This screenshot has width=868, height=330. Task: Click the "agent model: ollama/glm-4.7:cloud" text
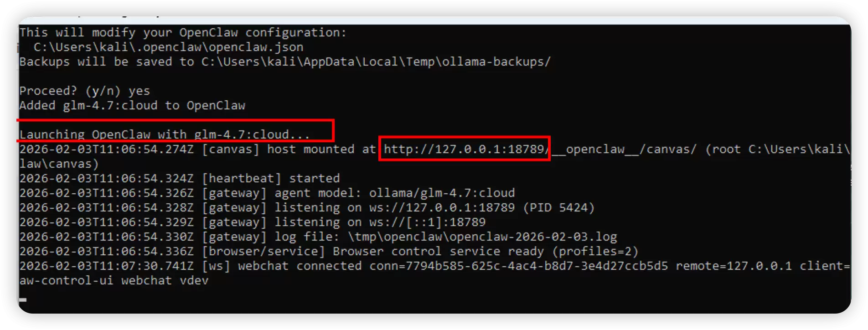tap(394, 193)
